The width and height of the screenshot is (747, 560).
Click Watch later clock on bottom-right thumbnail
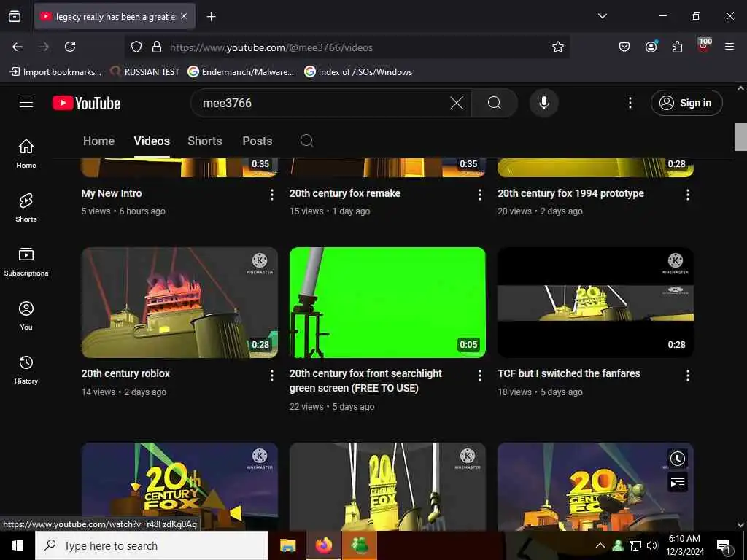click(x=677, y=459)
